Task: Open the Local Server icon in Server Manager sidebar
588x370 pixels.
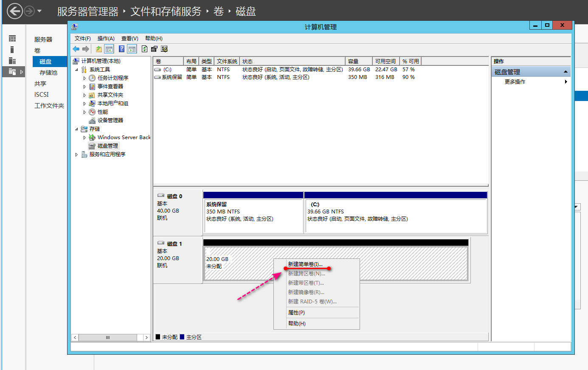Action: 12,50
